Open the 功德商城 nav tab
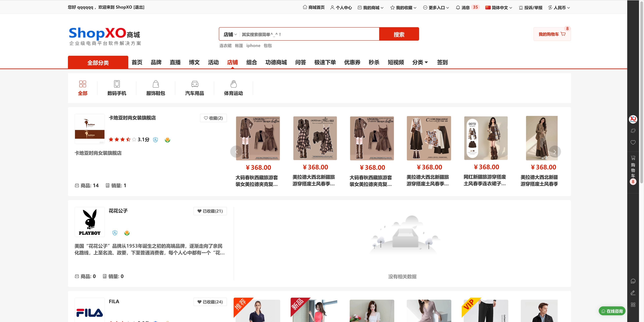 276,62
